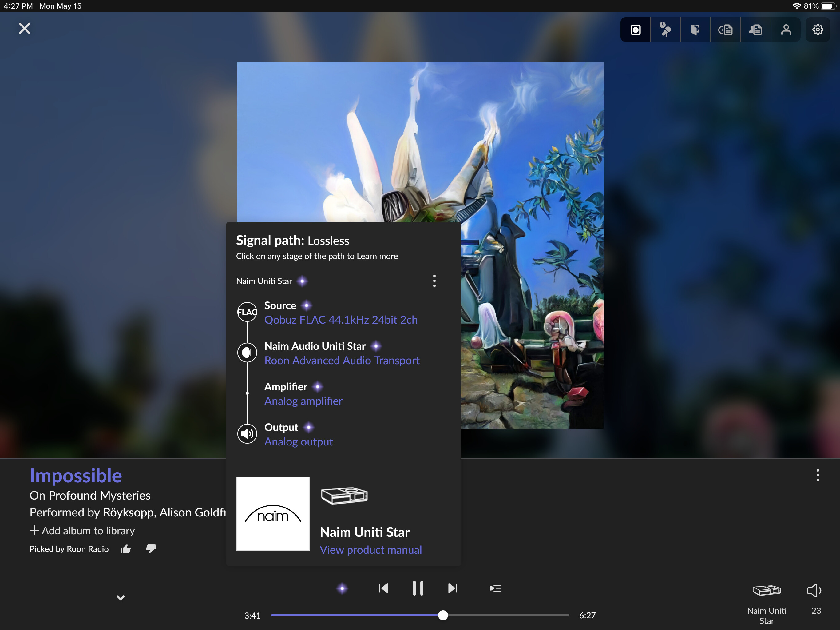Open the play queue icon
840x630 pixels.
pos(496,588)
